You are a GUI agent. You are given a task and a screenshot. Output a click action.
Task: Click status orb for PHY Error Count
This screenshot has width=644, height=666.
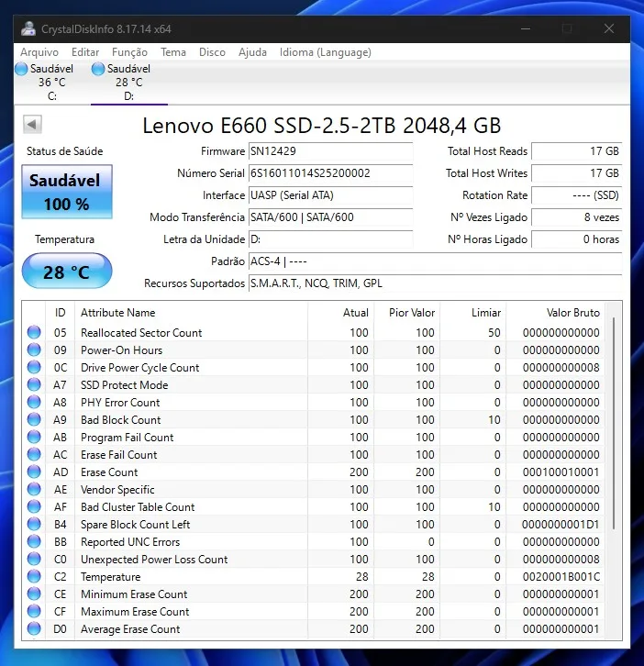[x=34, y=402]
